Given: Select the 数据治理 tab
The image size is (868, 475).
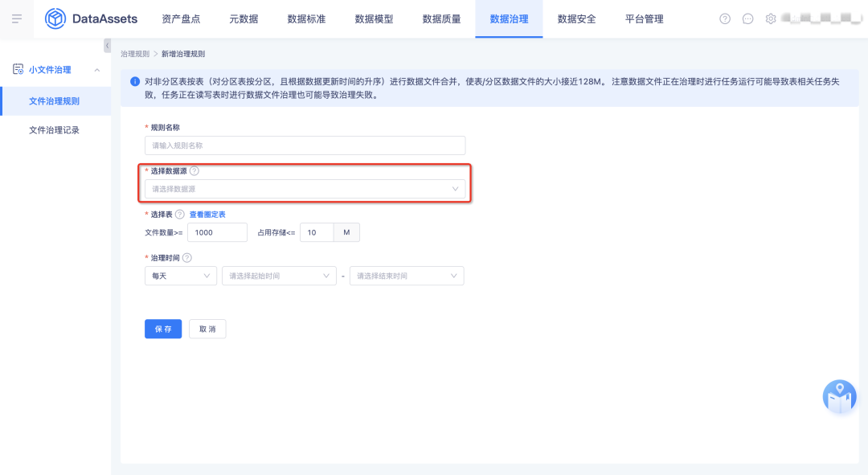Looking at the screenshot, I should click(x=509, y=18).
